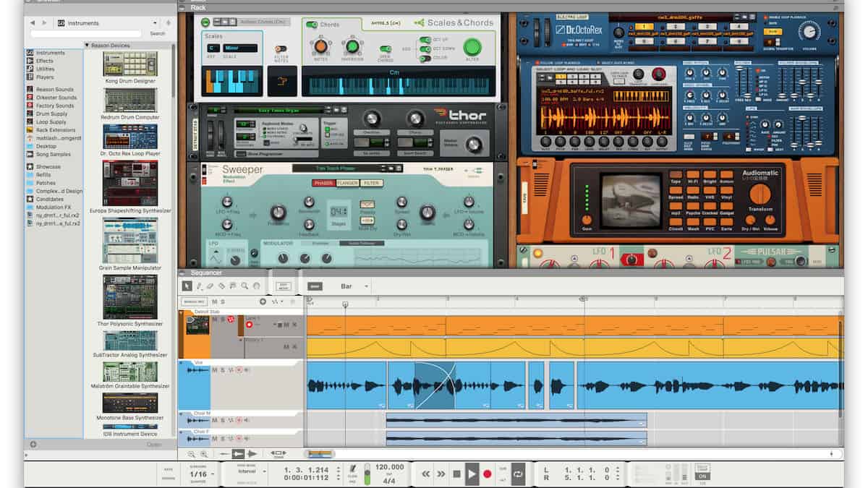Viewport: 868px width, 488px height.
Task: Click browser forward arrow
Action: click(x=45, y=23)
